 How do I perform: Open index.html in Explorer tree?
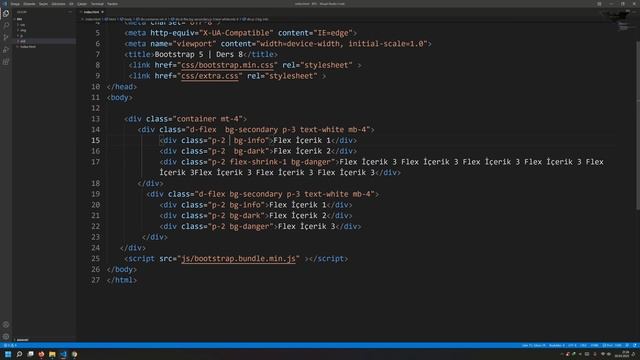(28, 47)
